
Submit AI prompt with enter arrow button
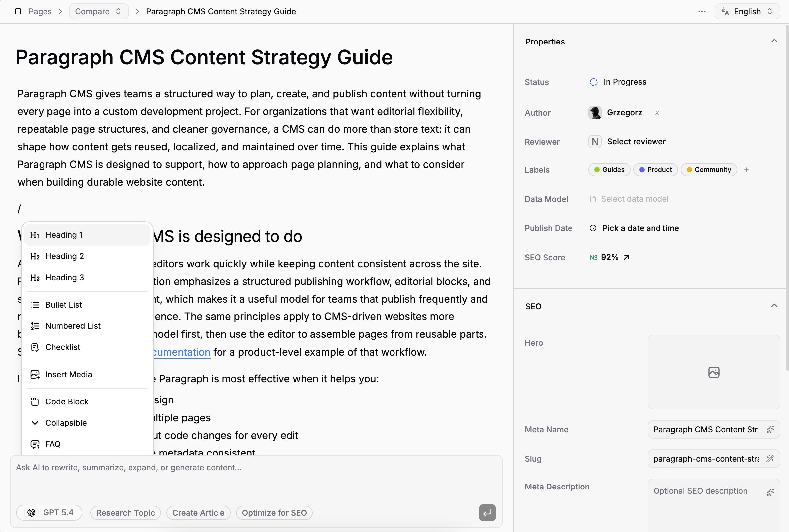pos(487,512)
